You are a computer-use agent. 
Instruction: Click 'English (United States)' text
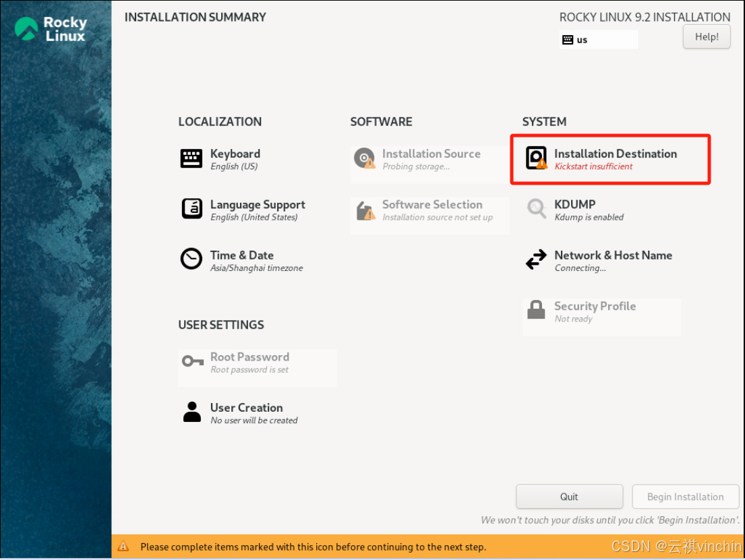coord(254,218)
